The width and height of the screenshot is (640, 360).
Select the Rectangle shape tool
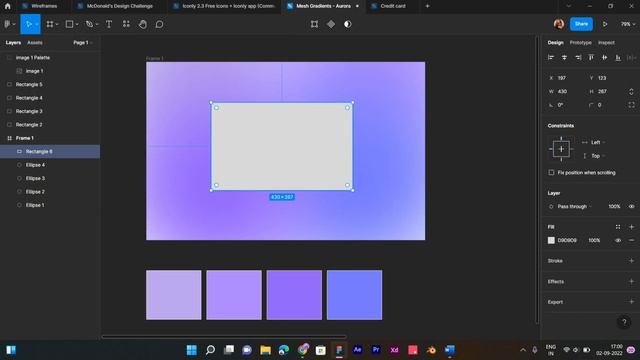coord(69,24)
